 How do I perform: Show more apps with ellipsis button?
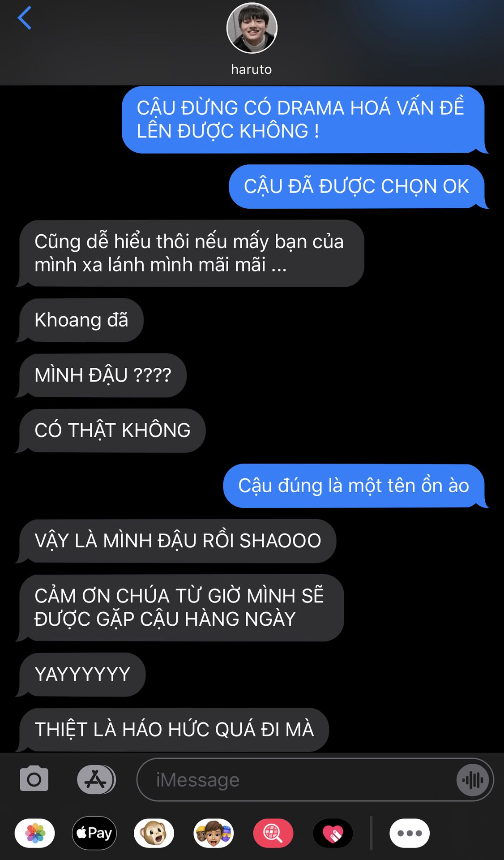[410, 833]
